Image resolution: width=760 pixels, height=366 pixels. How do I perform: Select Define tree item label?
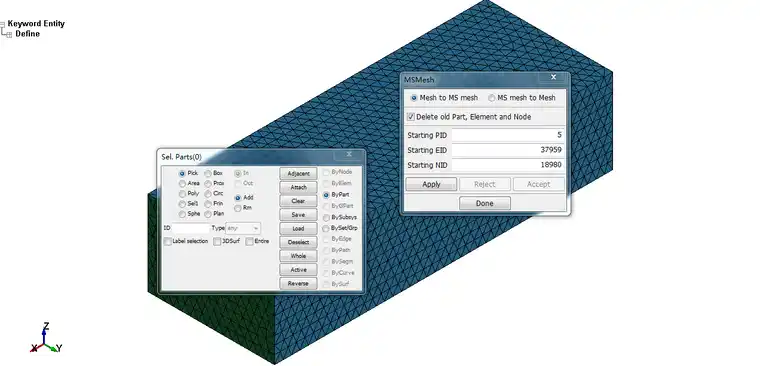coord(28,34)
